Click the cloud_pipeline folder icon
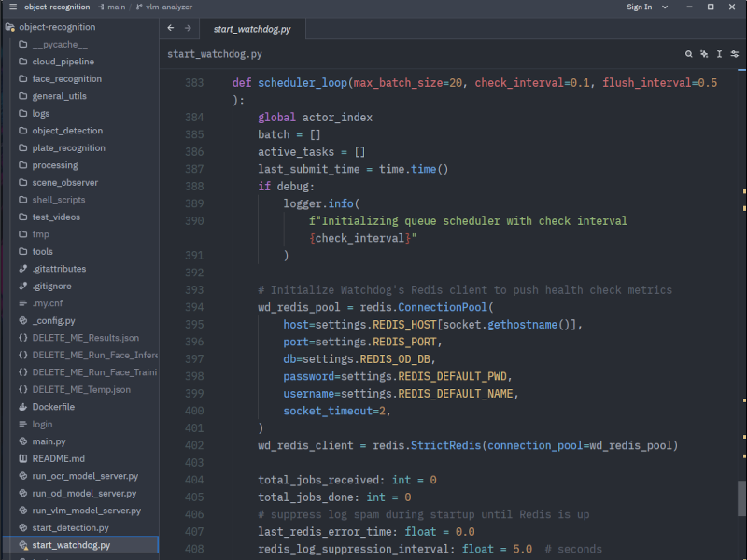Viewport: 747px width, 560px height. click(x=22, y=62)
